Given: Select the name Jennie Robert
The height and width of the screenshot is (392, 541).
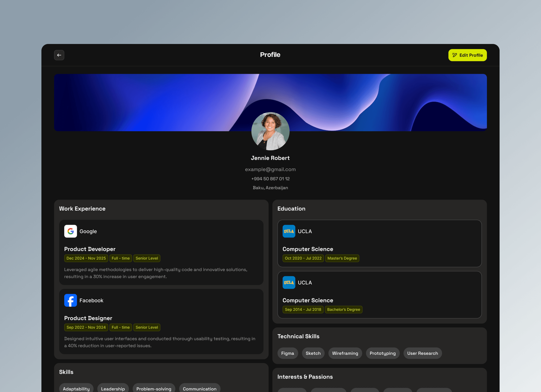Looking at the screenshot, I should [x=270, y=158].
